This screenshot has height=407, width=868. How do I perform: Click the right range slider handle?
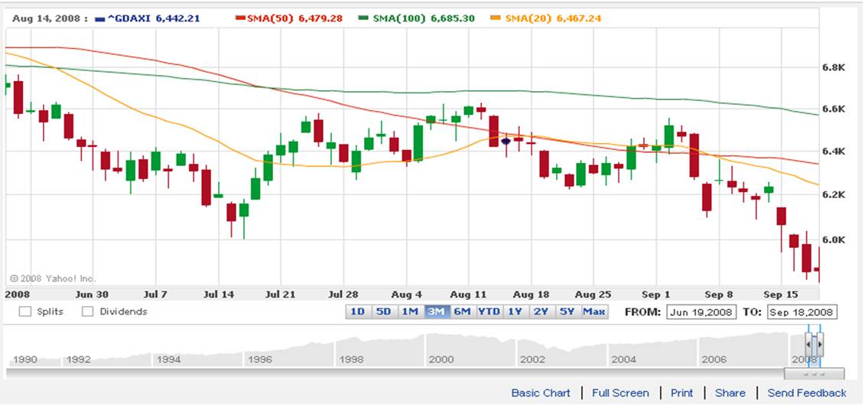pos(820,345)
